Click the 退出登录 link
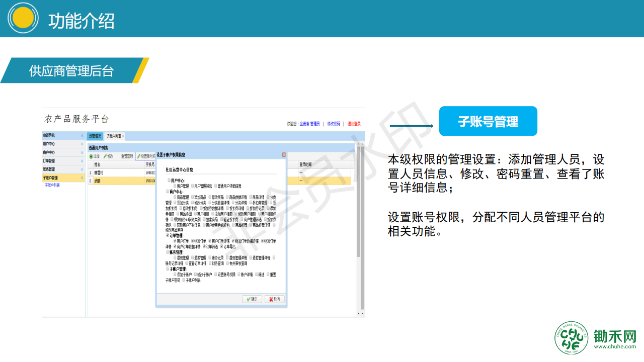This screenshot has height=362, width=644. pos(354,123)
